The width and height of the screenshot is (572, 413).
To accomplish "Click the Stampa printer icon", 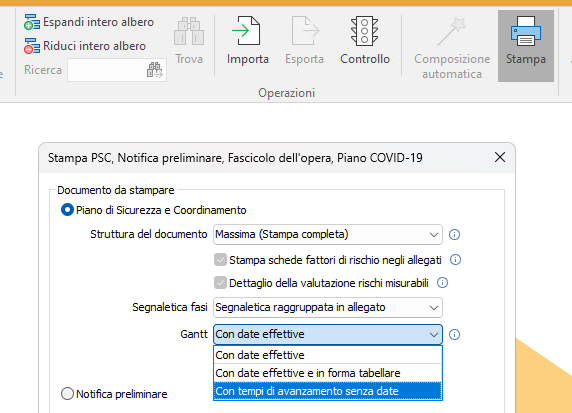I will [526, 31].
